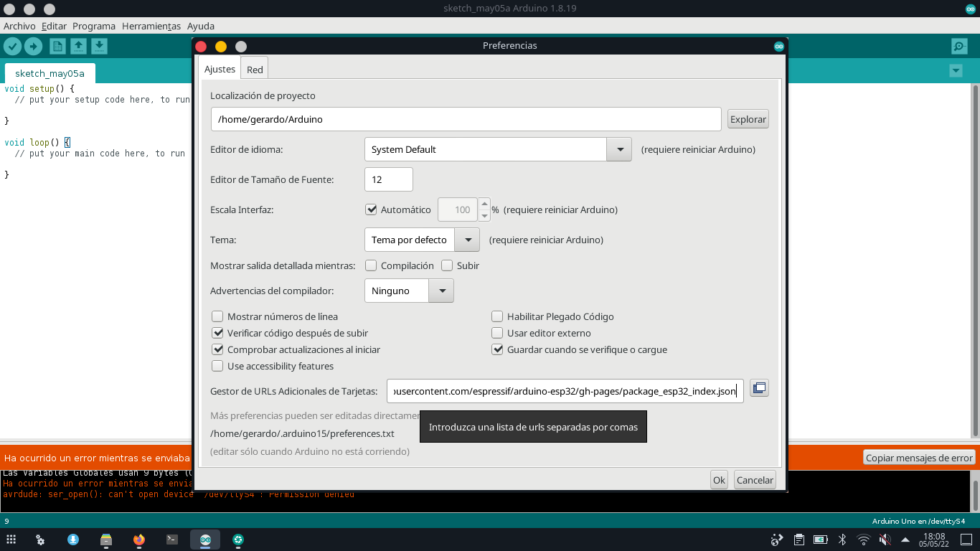The width and height of the screenshot is (980, 551).
Task: Open the terminal from the taskbar
Action: 172,540
